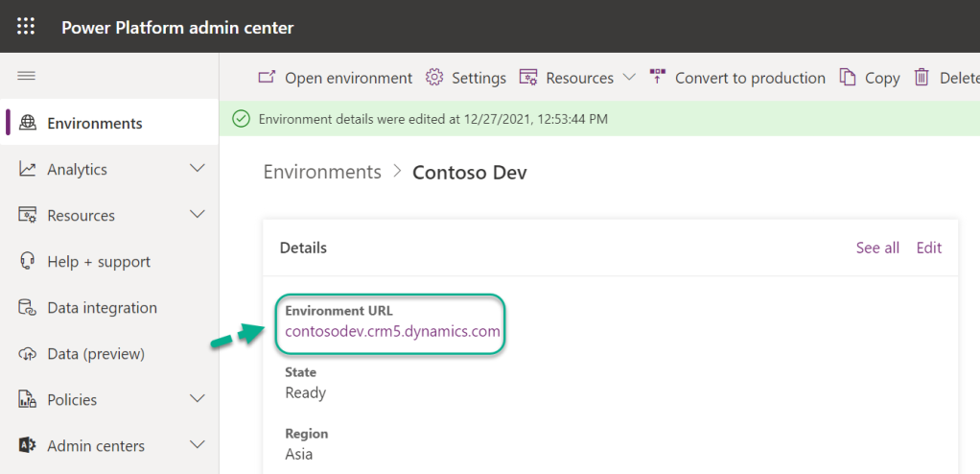The image size is (980, 474).
Task: Expand the Policies sidebar chevron
Action: pyautogui.click(x=198, y=399)
